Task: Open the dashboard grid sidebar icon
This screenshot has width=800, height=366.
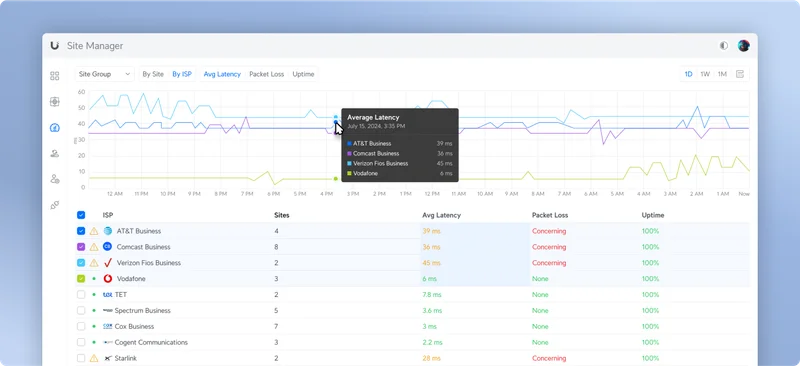Action: pos(55,76)
